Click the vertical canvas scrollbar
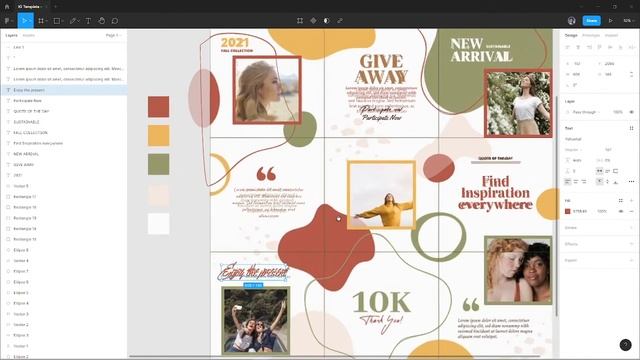The height and width of the screenshot is (360, 640). tap(556, 205)
